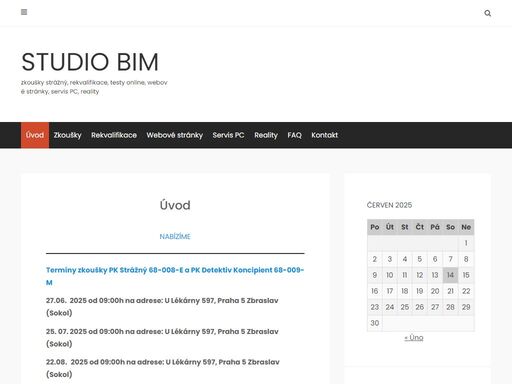This screenshot has width=512, height=384.
Task: Click the 22.08. 2025 exam date line
Action: click(x=163, y=368)
